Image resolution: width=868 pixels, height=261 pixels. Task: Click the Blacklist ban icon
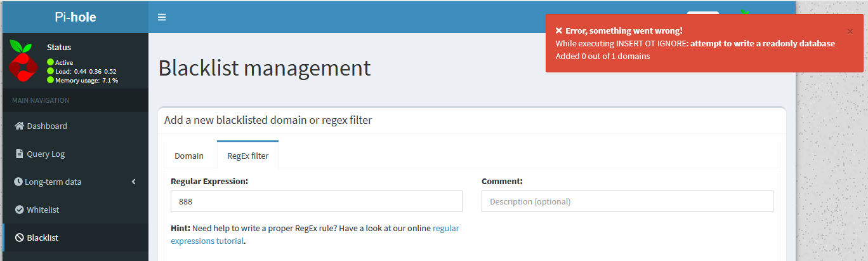19,238
